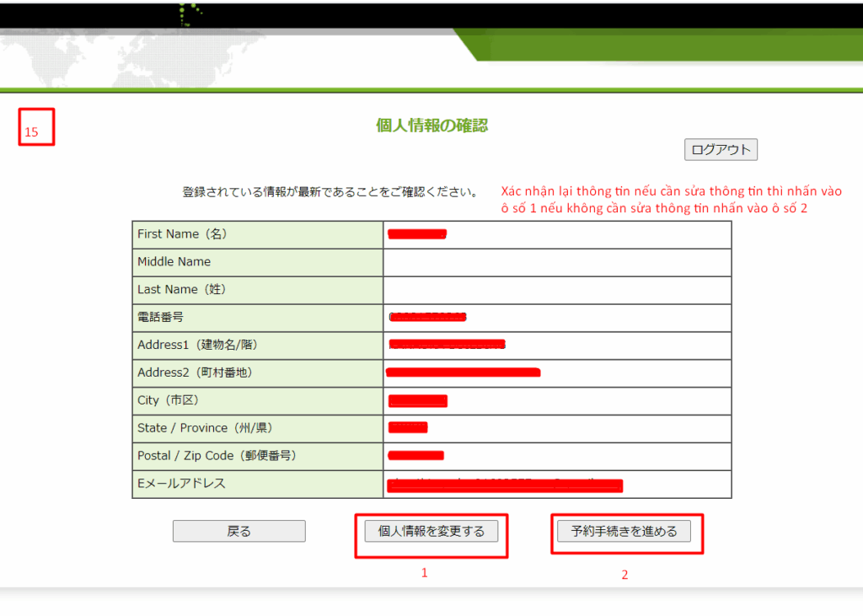Click the empty Last Name value cell
The width and height of the screenshot is (863, 616).
click(556, 290)
